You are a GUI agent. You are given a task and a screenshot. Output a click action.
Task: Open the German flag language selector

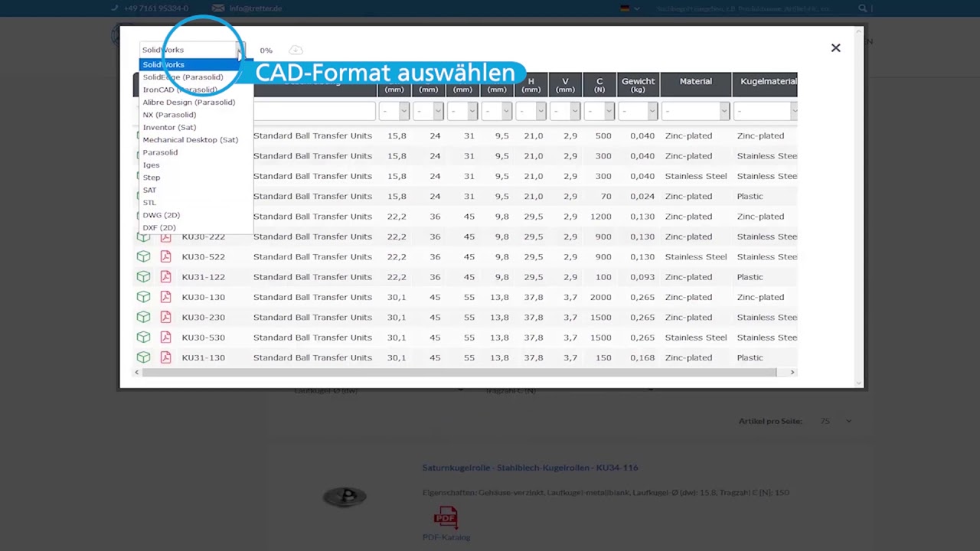pyautogui.click(x=629, y=8)
